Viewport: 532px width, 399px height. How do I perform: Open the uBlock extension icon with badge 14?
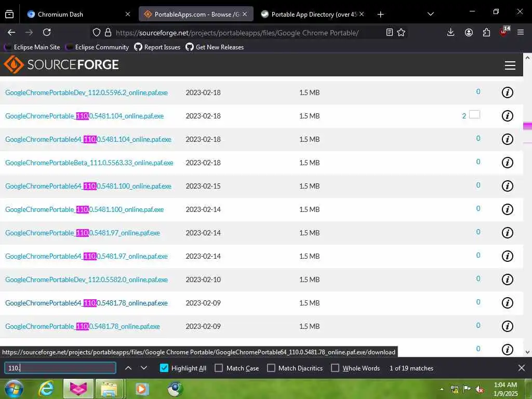(504, 32)
